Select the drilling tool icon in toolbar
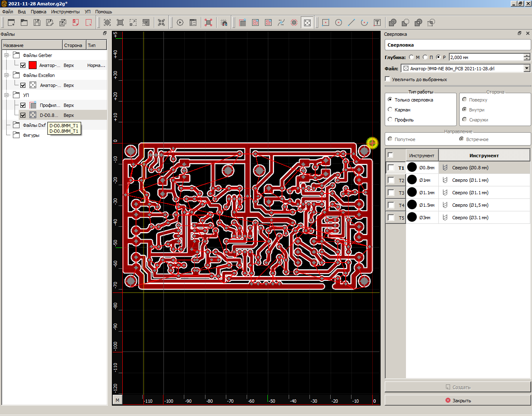532x416 pixels. tap(307, 22)
